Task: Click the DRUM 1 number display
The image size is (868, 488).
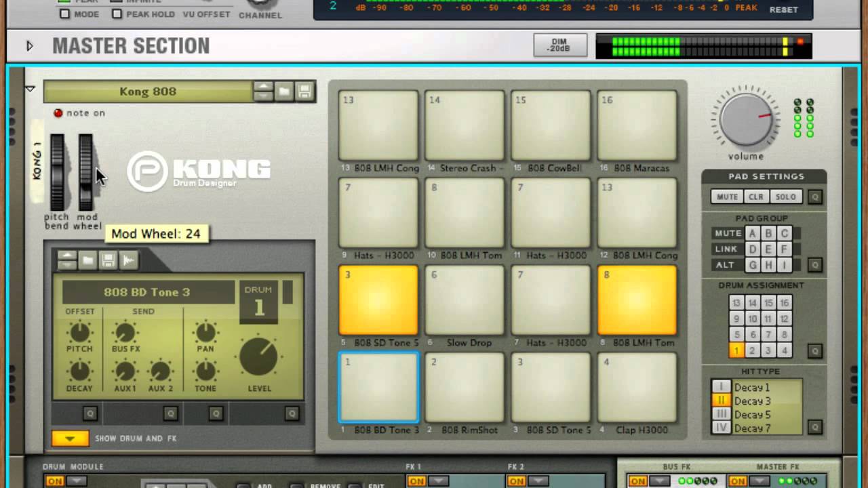Action: (x=258, y=302)
